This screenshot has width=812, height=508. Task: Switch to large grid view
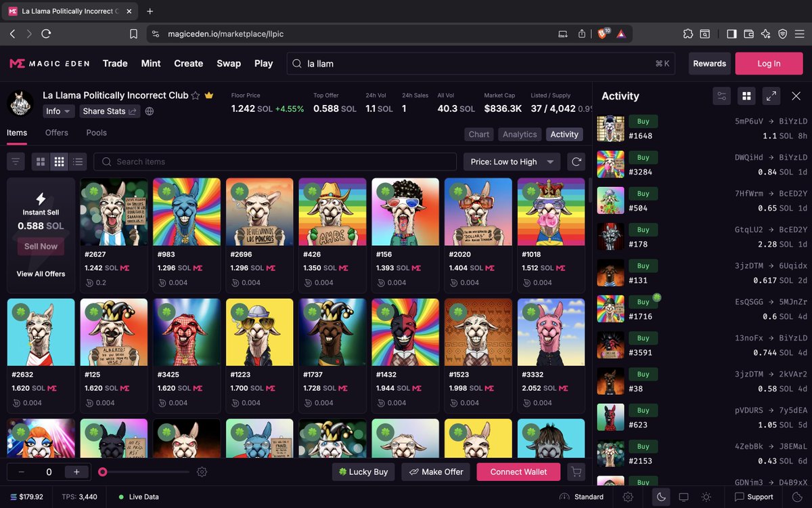tap(41, 162)
